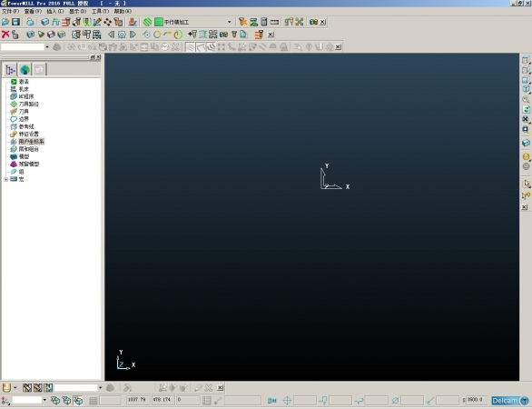Open the tool type dropdown at bottom-left
The image size is (532, 409).
[15, 387]
